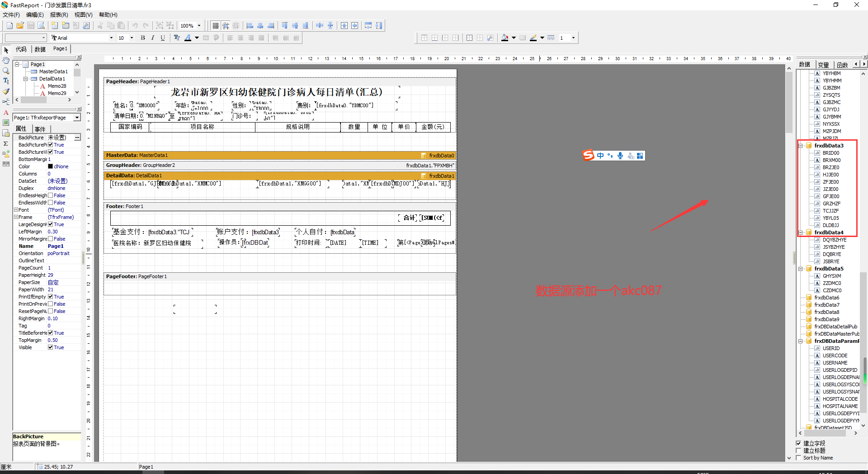The width and height of the screenshot is (868, 474).
Task: Insert a barcode object
Action: click(x=6, y=164)
